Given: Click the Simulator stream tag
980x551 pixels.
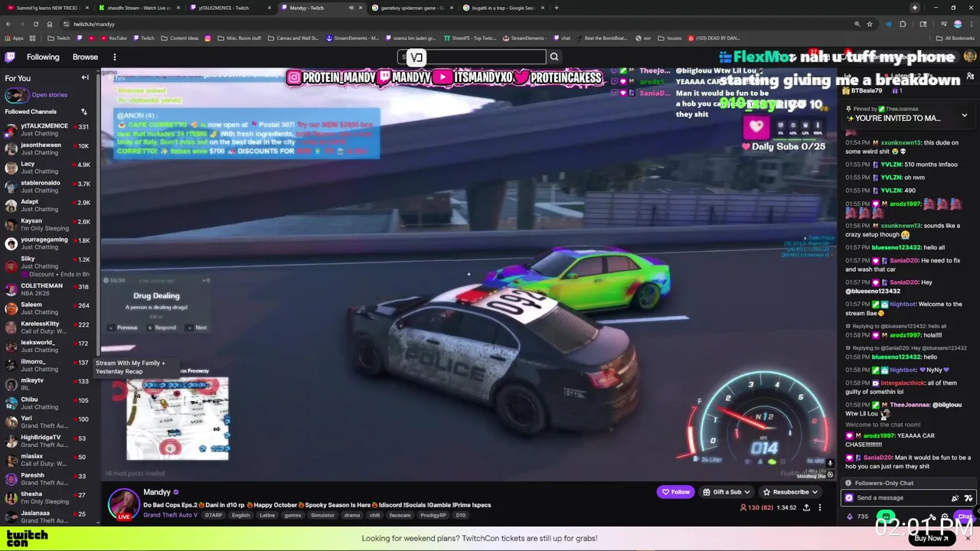Looking at the screenshot, I should pyautogui.click(x=322, y=515).
